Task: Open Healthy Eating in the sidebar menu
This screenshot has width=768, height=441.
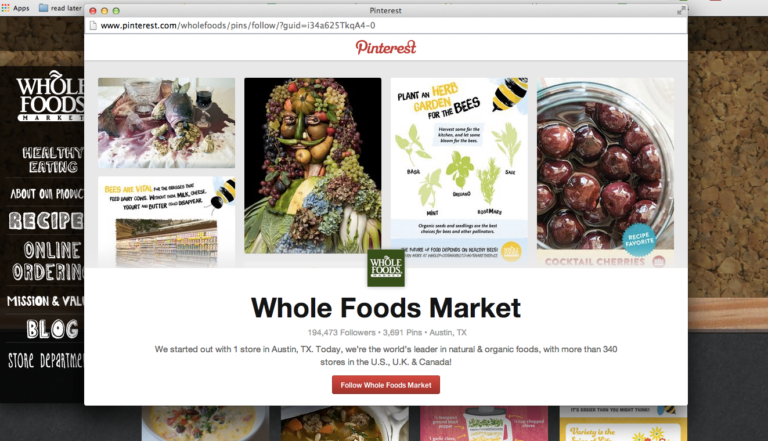Action: tap(53, 160)
